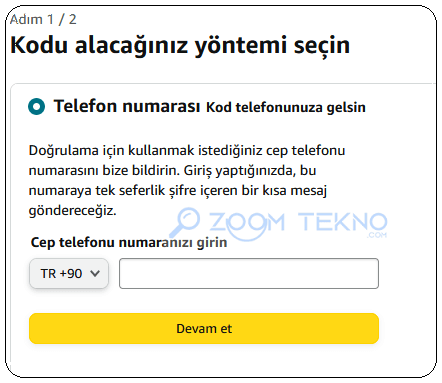Image resolution: width=442 pixels, height=383 pixels.
Task: Click the Doğrulama için kullanmak description line
Action: click(x=187, y=151)
